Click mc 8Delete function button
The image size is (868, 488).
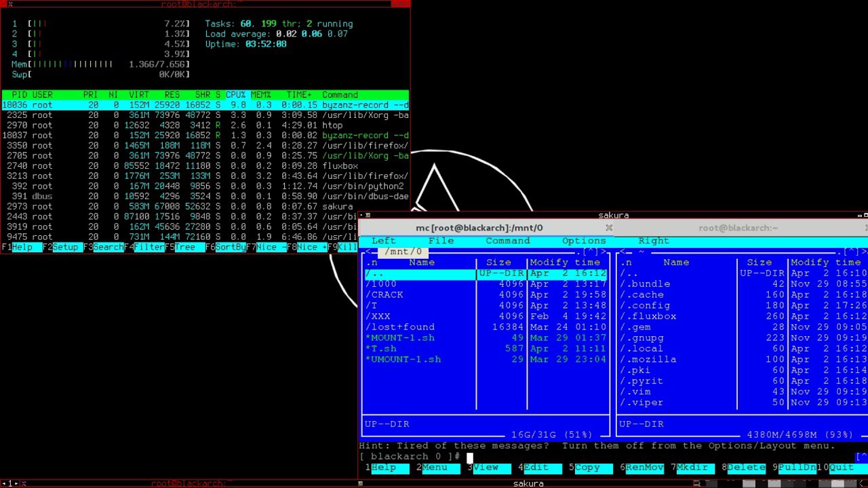(743, 468)
